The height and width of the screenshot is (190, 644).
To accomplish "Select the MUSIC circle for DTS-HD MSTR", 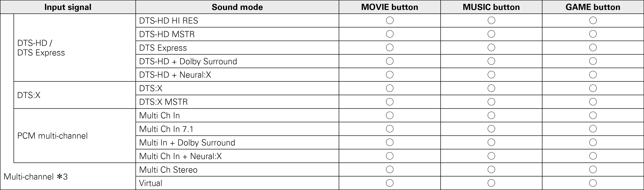I will coord(491,34).
